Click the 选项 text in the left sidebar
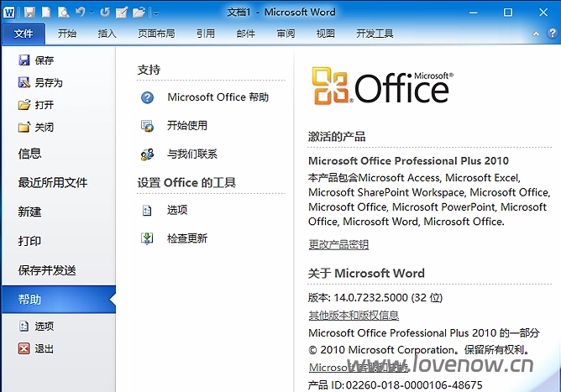561x392 pixels. pos(45,327)
